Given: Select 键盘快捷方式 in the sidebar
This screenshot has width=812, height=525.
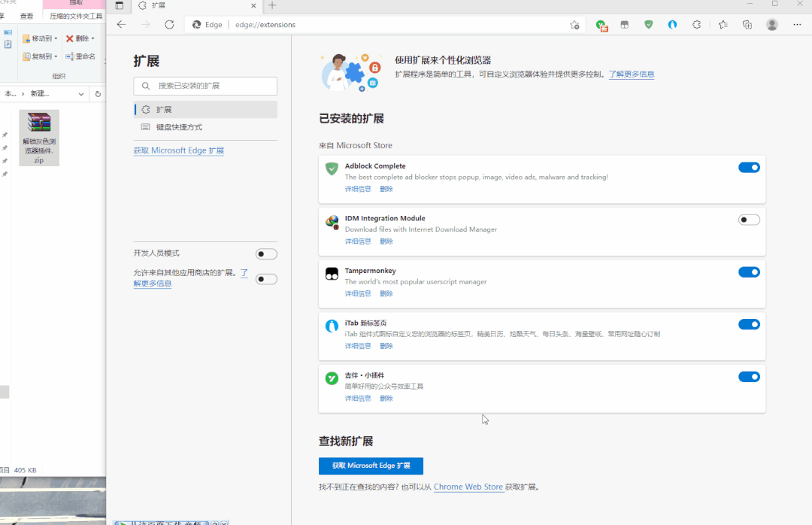Looking at the screenshot, I should point(205,127).
